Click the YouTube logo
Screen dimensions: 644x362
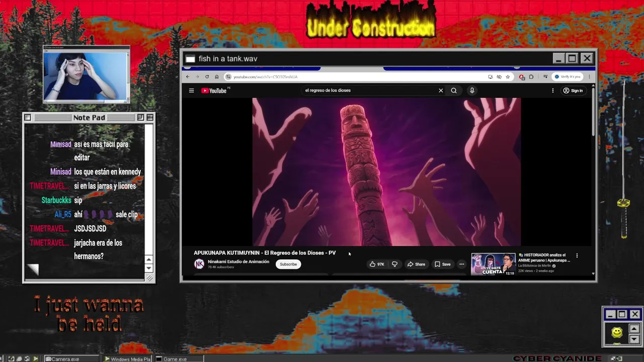214,90
